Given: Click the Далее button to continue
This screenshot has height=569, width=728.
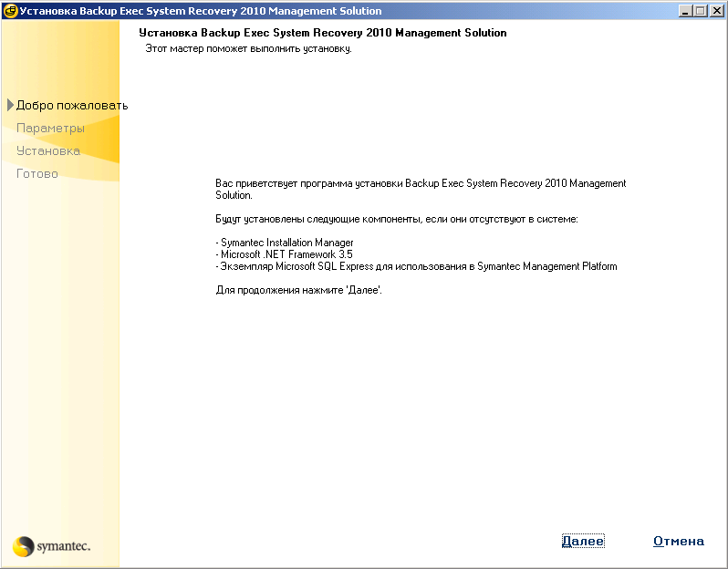Looking at the screenshot, I should click(x=583, y=541).
